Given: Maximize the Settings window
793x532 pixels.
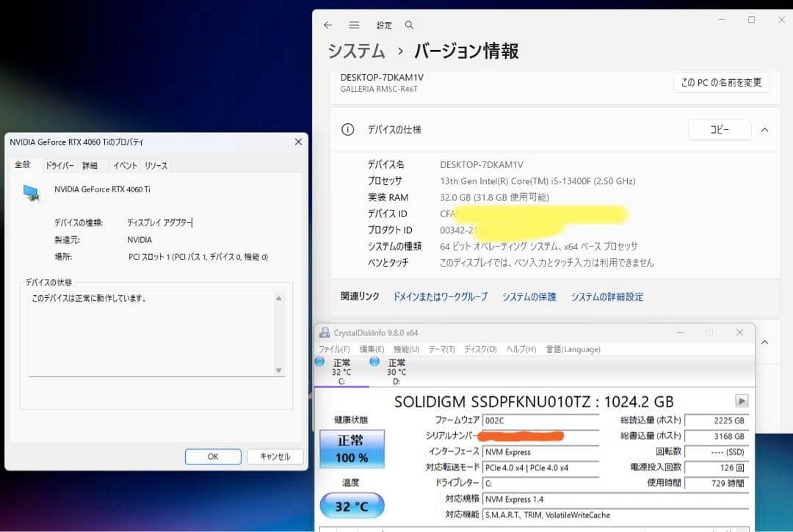Looking at the screenshot, I should click(752, 20).
